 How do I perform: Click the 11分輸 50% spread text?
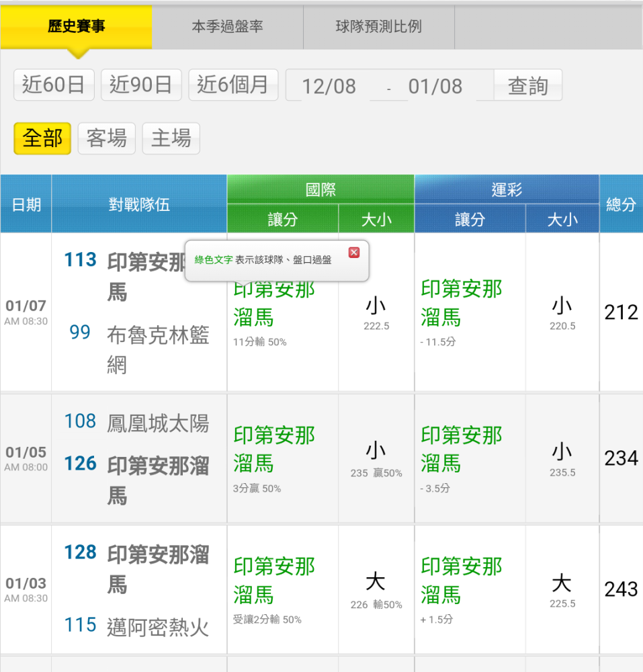point(259,342)
